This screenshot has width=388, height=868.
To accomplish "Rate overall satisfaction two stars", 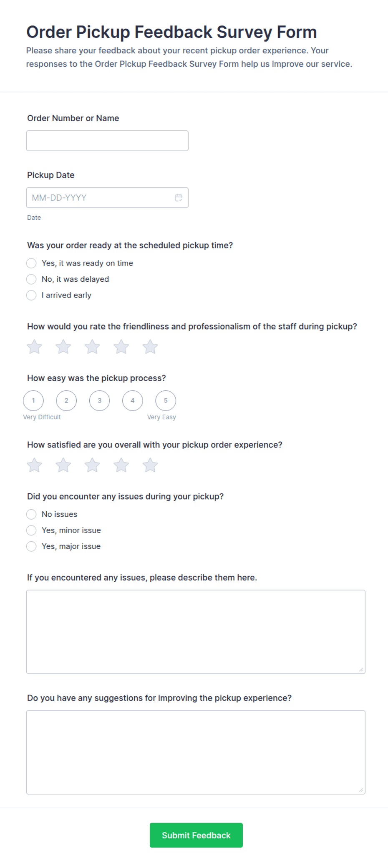I will 63,465.
